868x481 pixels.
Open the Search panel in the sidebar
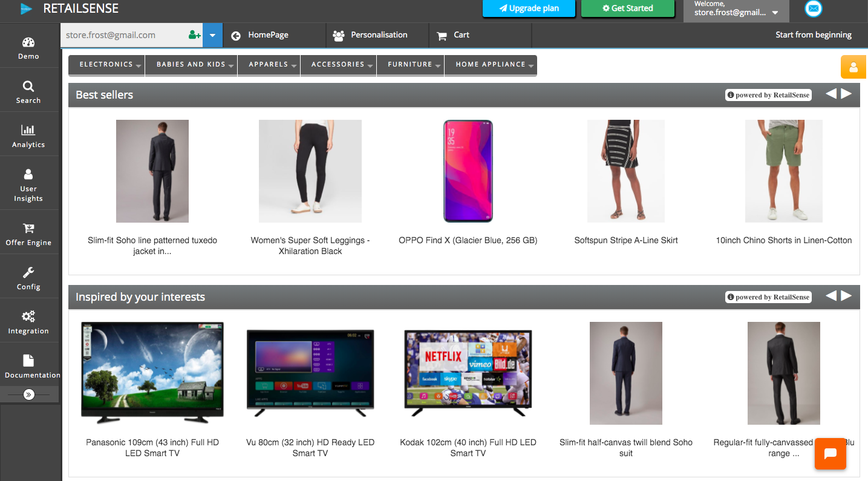click(28, 91)
